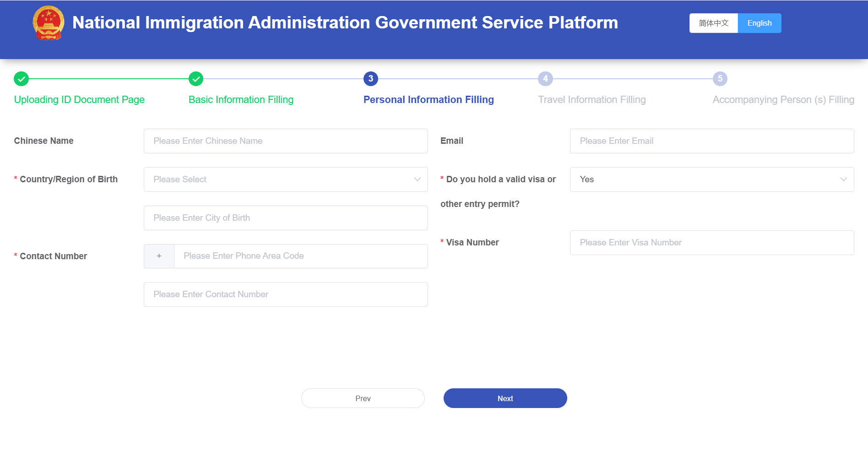868x457 pixels.
Task: Click the Visa Number input field
Action: pos(711,243)
